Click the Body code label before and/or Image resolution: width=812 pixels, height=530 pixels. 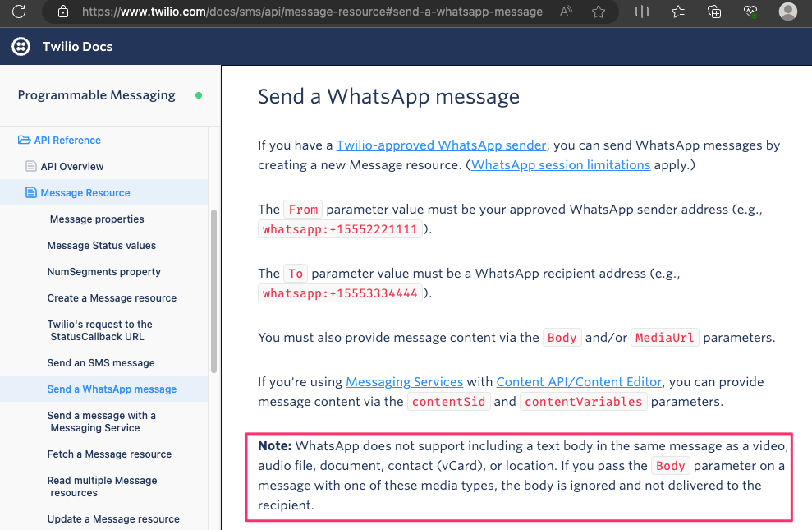562,338
